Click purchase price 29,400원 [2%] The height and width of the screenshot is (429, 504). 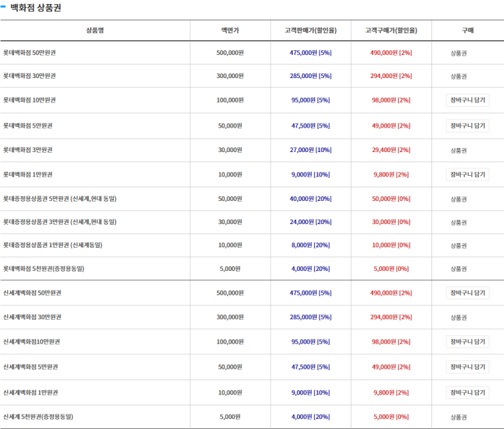tap(391, 150)
